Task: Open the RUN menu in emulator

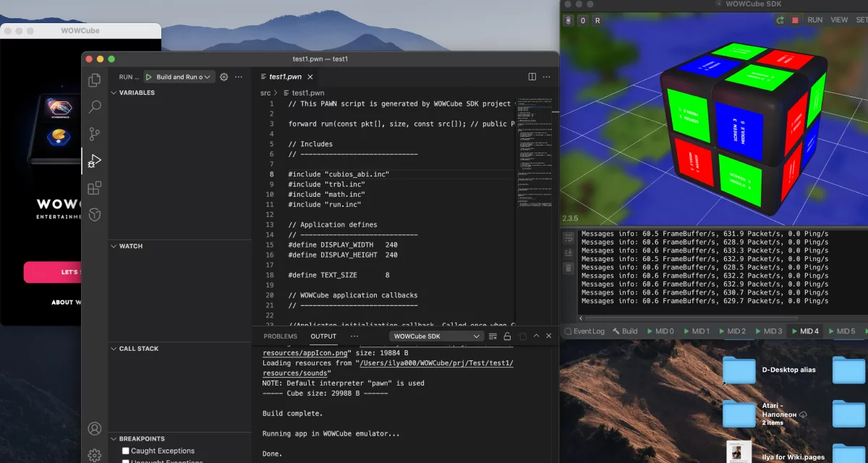Action: point(814,20)
